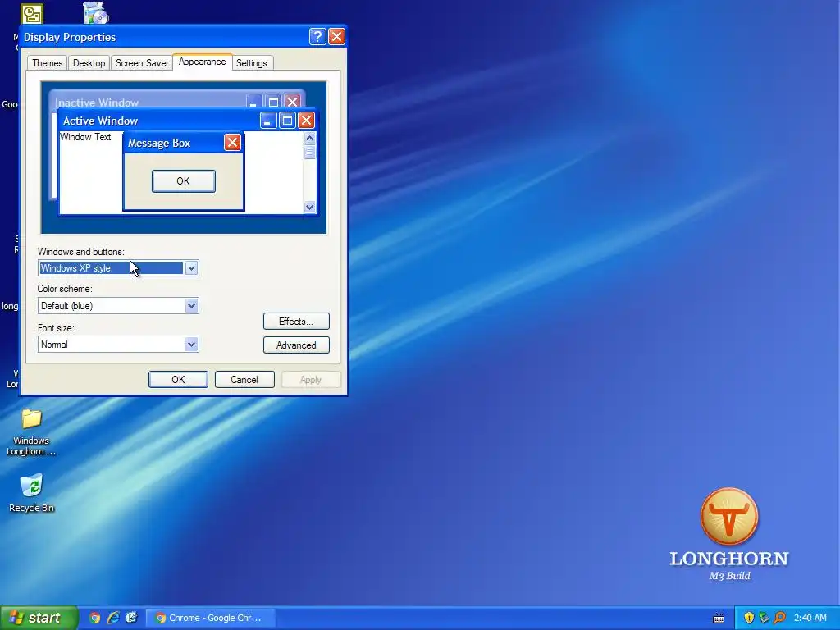Viewport: 840px width, 630px height.
Task: Select the Appearance tab
Action: [x=203, y=62]
